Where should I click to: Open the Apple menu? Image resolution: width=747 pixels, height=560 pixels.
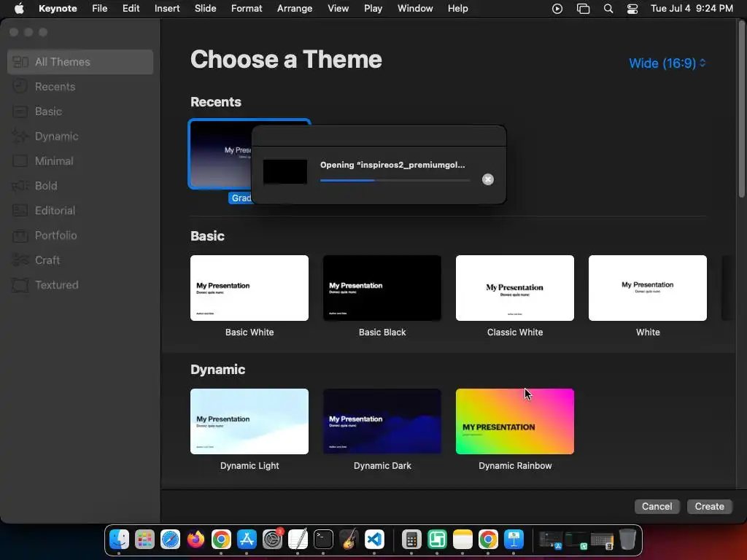point(19,9)
